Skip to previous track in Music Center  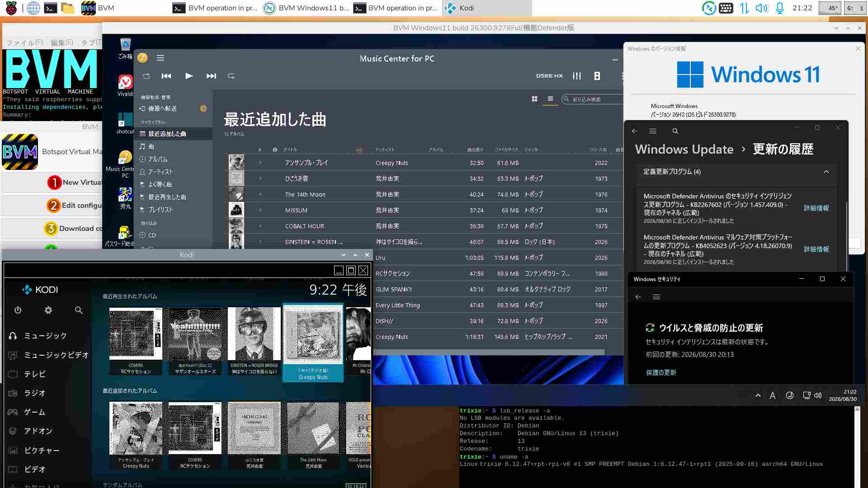(x=166, y=76)
